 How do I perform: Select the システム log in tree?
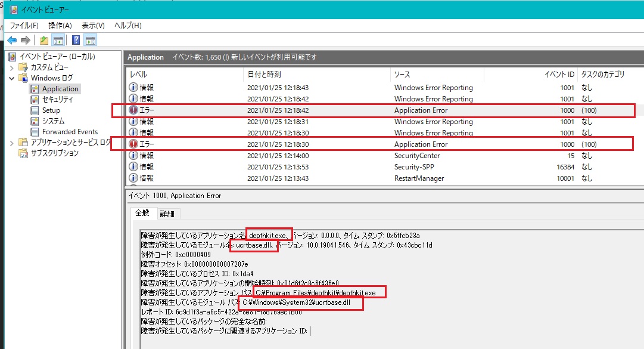(53, 121)
